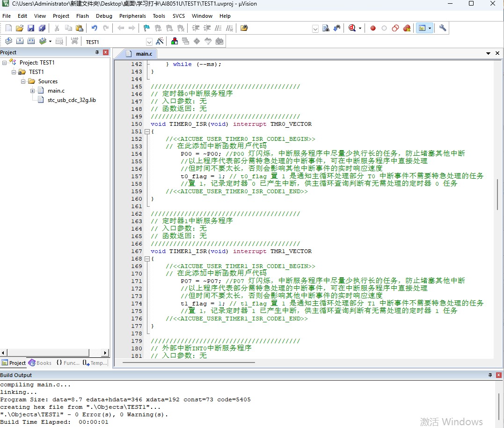Screen dimensions: 504x428
Task: Uncomment the selected code lines
Action: pyautogui.click(x=229, y=28)
